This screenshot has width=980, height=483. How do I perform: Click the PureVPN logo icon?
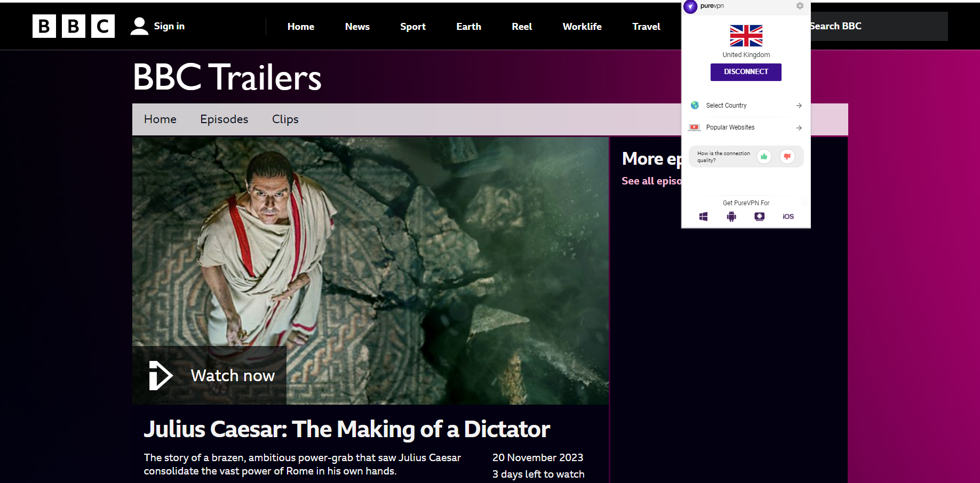[x=690, y=7]
